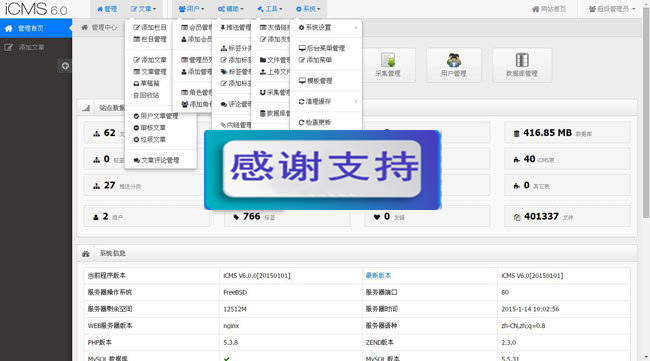
Task: Click the 垃圾文章 x-circle icon
Action: tap(136, 140)
